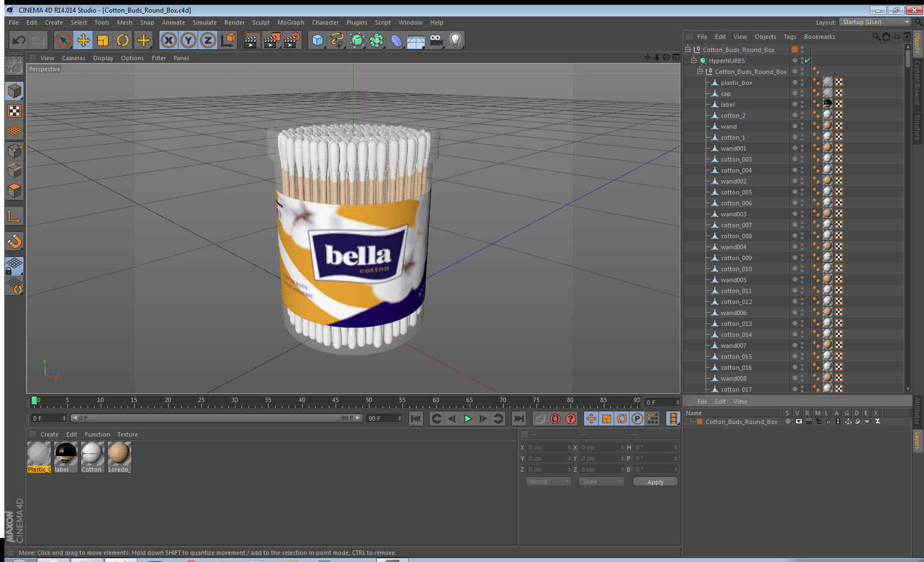Toggle Z-axis lock
Image resolution: width=924 pixels, height=562 pixels.
coord(208,40)
